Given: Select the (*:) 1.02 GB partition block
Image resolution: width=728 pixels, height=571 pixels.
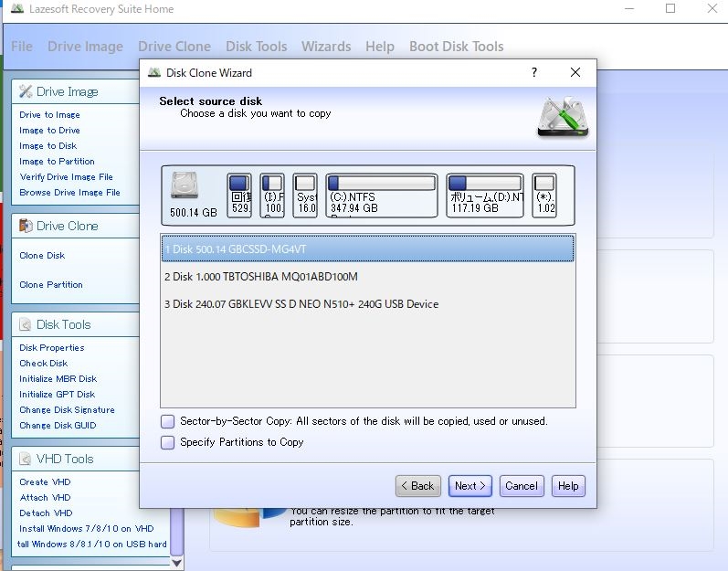Looking at the screenshot, I should coord(544,196).
